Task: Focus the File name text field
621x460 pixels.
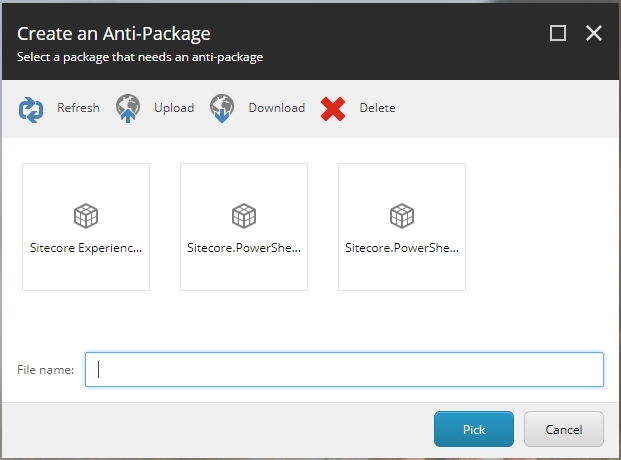Action: 344,369
